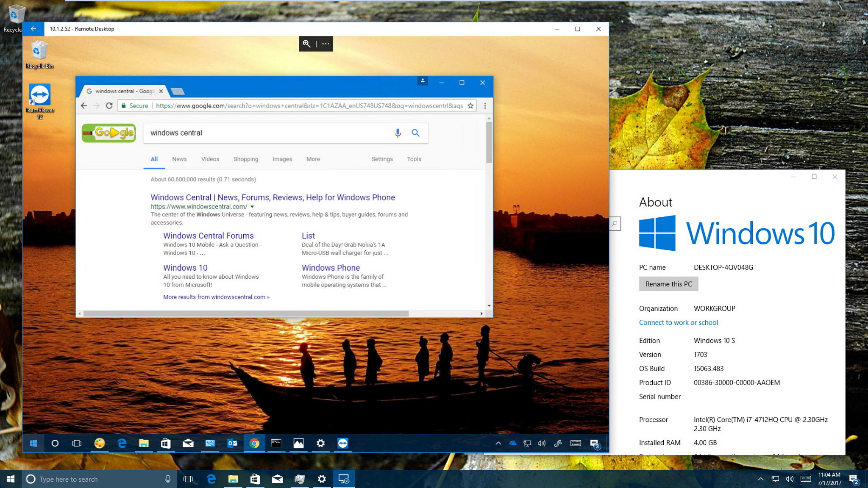868x488 pixels.
Task: Open Google search Tools
Action: pyautogui.click(x=414, y=159)
